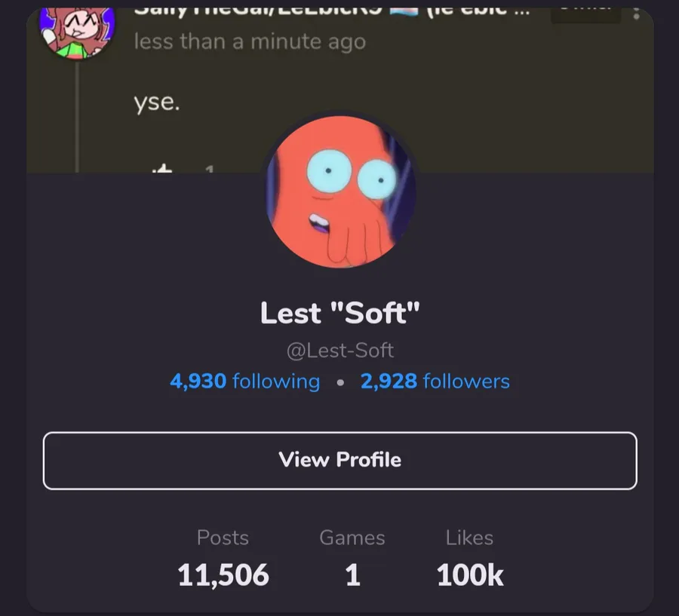
Task: Click the Lest "Soft" display name
Action: pyautogui.click(x=340, y=313)
